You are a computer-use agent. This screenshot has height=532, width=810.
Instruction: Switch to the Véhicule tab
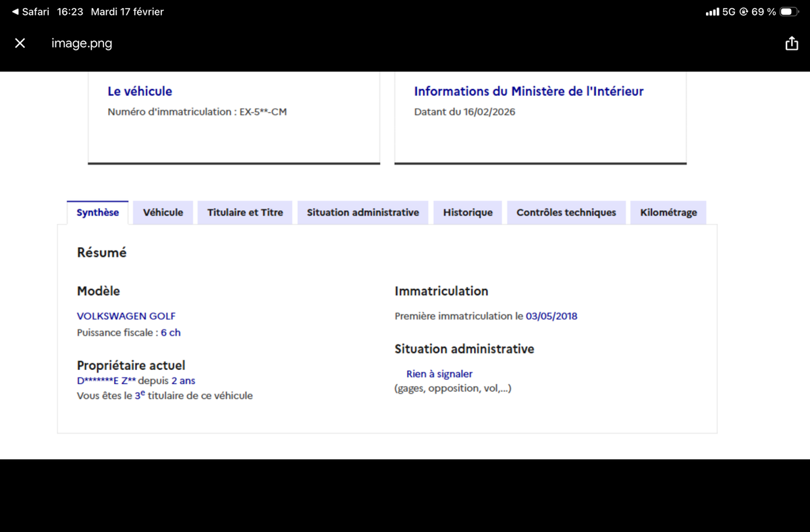163,213
